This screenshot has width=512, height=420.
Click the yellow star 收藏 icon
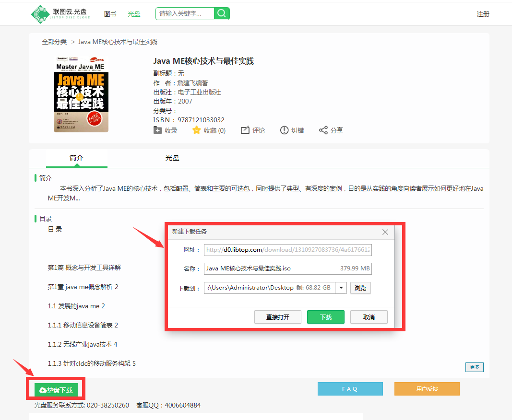(197, 130)
